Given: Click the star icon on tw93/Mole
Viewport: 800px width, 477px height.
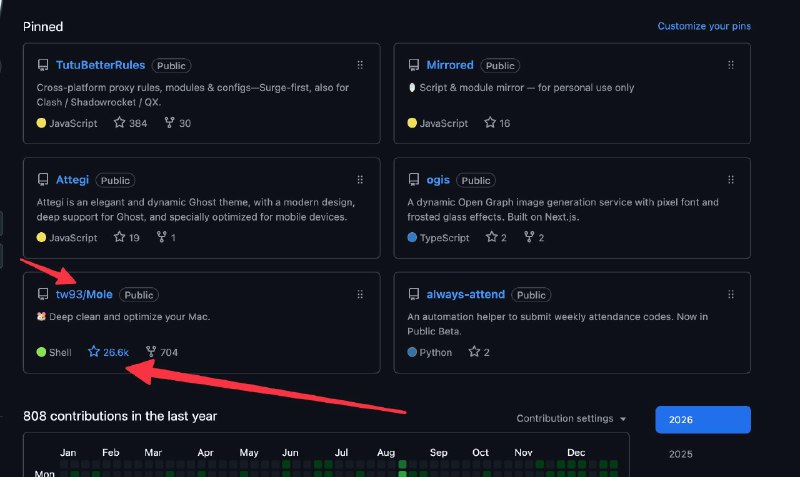Looking at the screenshot, I should point(94,352).
